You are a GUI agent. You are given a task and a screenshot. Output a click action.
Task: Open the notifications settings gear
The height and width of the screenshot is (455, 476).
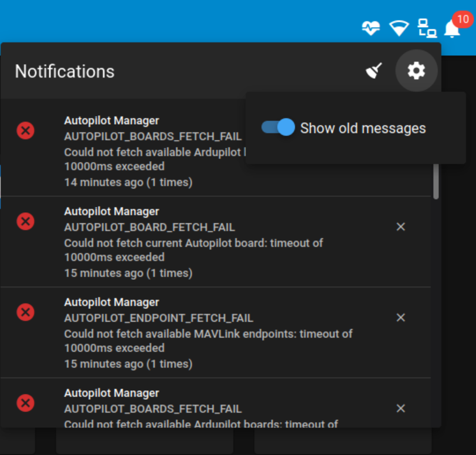(x=416, y=71)
